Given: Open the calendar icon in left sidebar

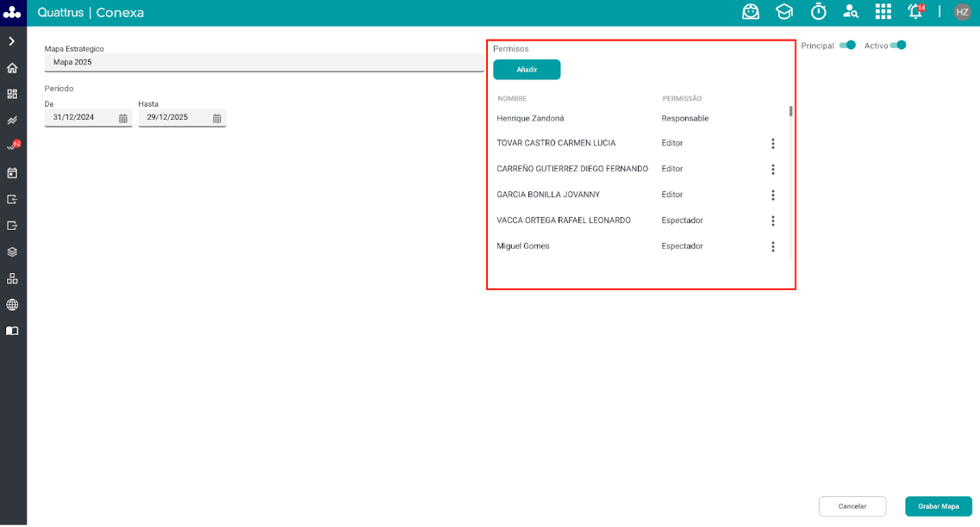Looking at the screenshot, I should pyautogui.click(x=12, y=173).
